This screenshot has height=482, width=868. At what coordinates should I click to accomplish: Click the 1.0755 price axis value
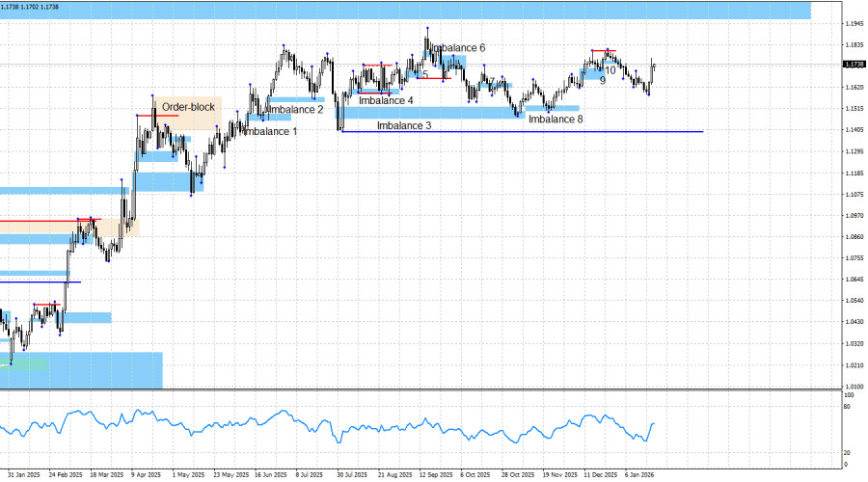pos(854,258)
